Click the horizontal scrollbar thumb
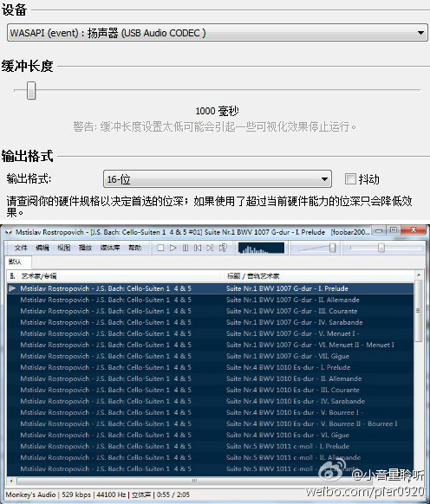 (193, 481)
